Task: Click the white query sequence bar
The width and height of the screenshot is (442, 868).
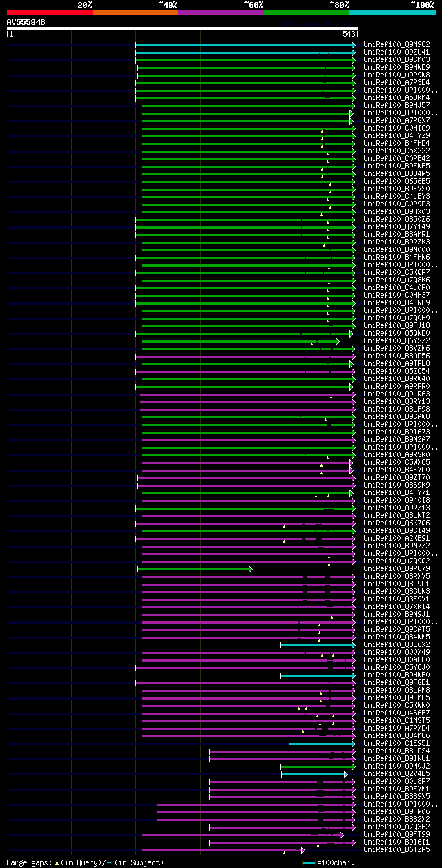Action: coord(182,28)
